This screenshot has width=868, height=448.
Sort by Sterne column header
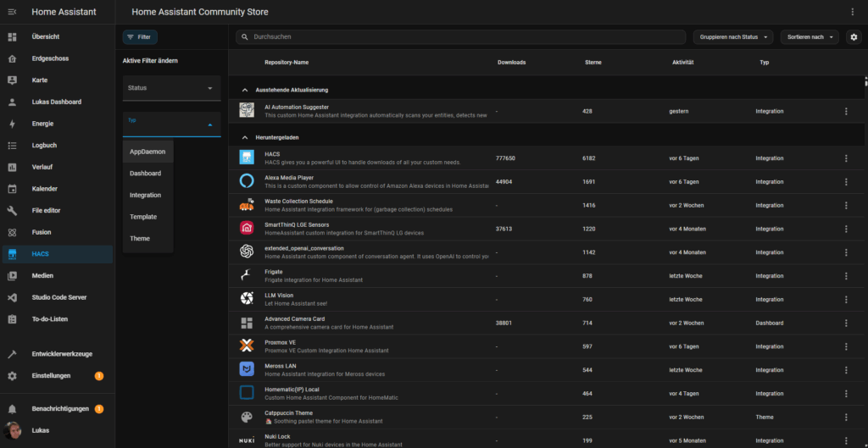pos(593,63)
